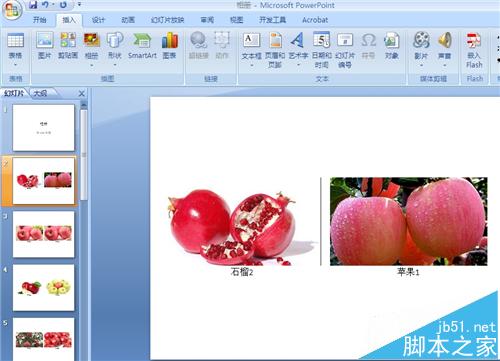Expand the arrow below 影片
500x361 pixels.
[x=421, y=65]
